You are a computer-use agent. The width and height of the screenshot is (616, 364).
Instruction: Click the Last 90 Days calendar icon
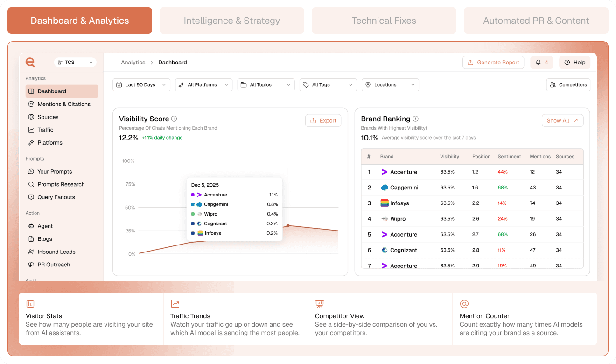[119, 85]
